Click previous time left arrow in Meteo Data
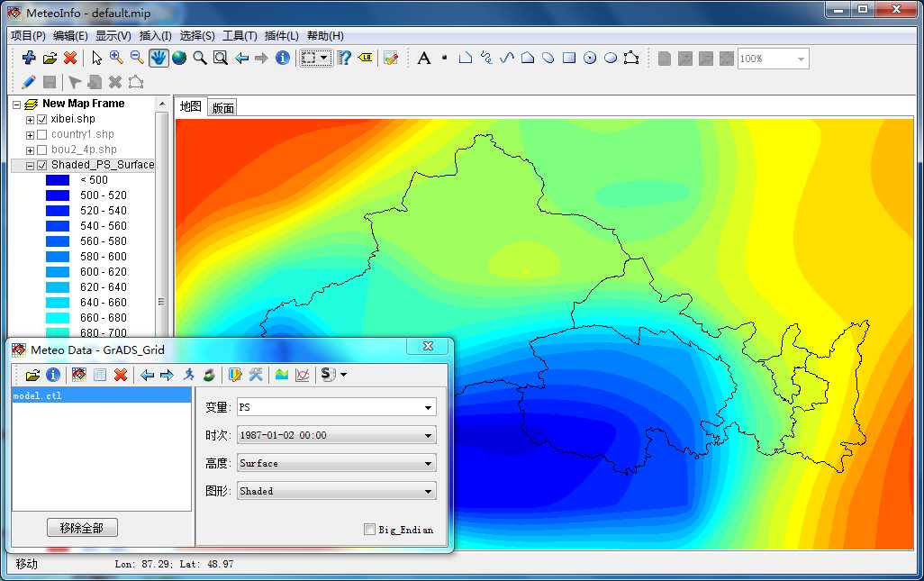The height and width of the screenshot is (581, 924). coord(147,375)
